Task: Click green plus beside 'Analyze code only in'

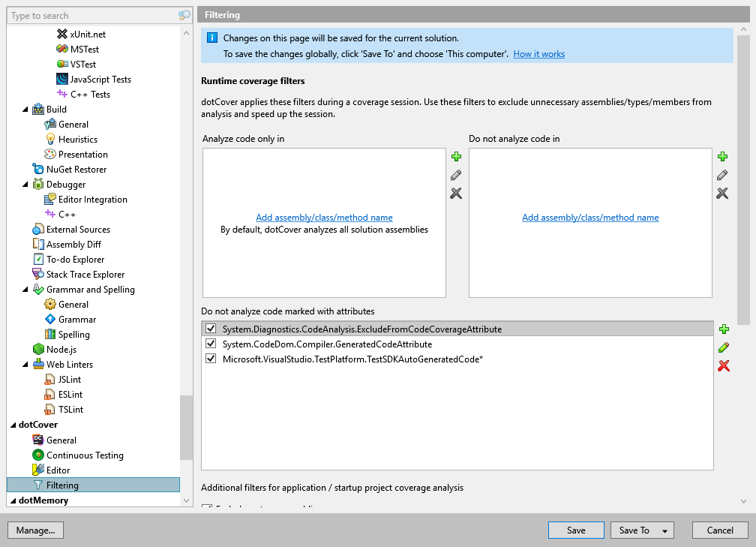Action: [x=456, y=157]
